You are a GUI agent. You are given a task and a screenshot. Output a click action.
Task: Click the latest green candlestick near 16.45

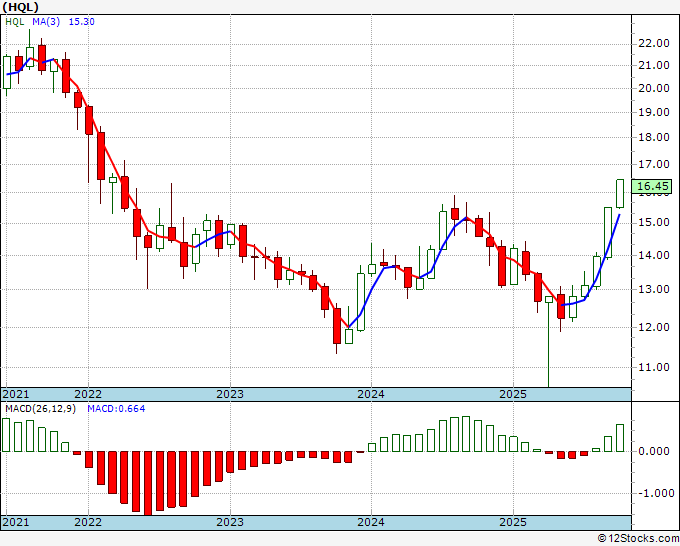(x=620, y=193)
